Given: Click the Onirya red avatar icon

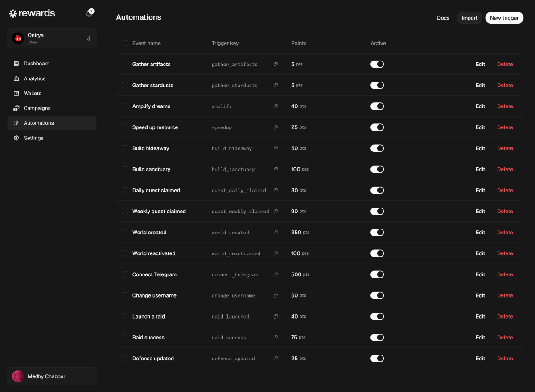Looking at the screenshot, I should [18, 38].
